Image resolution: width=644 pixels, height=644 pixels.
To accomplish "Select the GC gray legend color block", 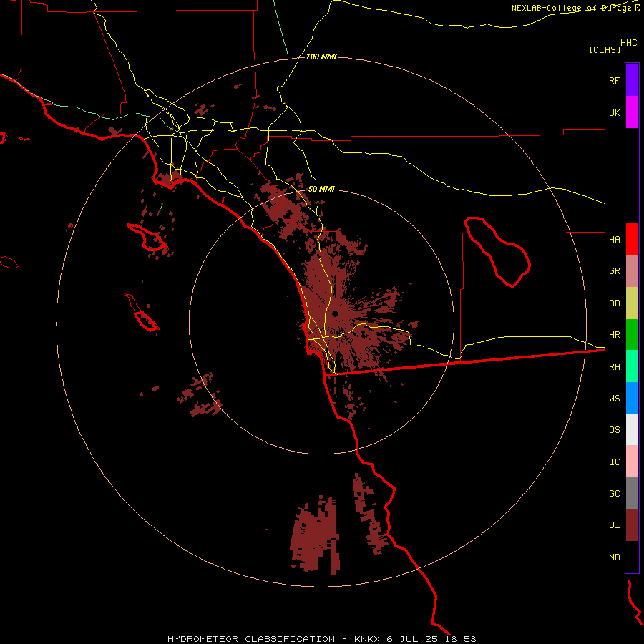I will click(x=632, y=493).
